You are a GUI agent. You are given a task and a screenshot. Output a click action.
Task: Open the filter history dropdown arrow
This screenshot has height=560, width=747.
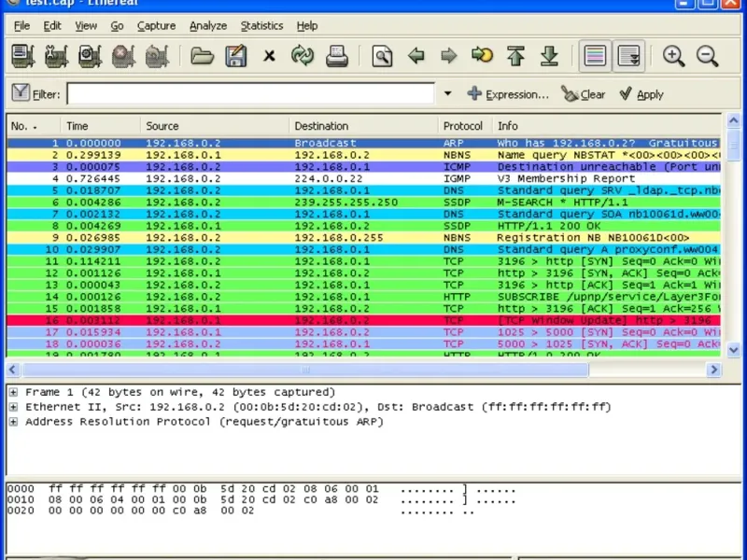point(447,94)
